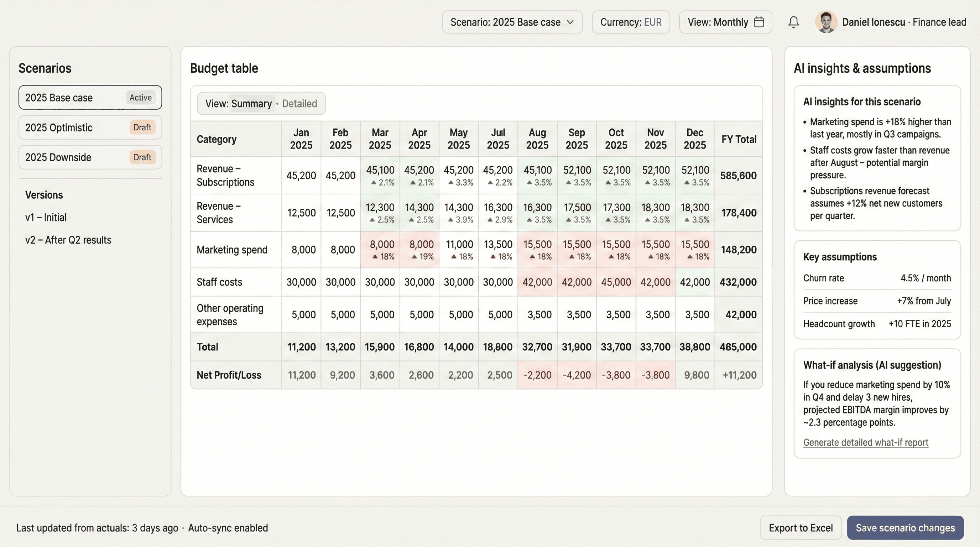
Task: Click the Net Profit/Loss row label
Action: (x=229, y=375)
